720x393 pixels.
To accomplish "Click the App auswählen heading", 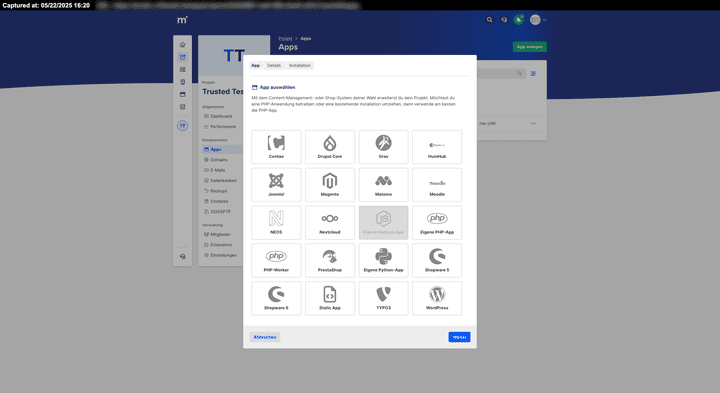I will [x=277, y=87].
